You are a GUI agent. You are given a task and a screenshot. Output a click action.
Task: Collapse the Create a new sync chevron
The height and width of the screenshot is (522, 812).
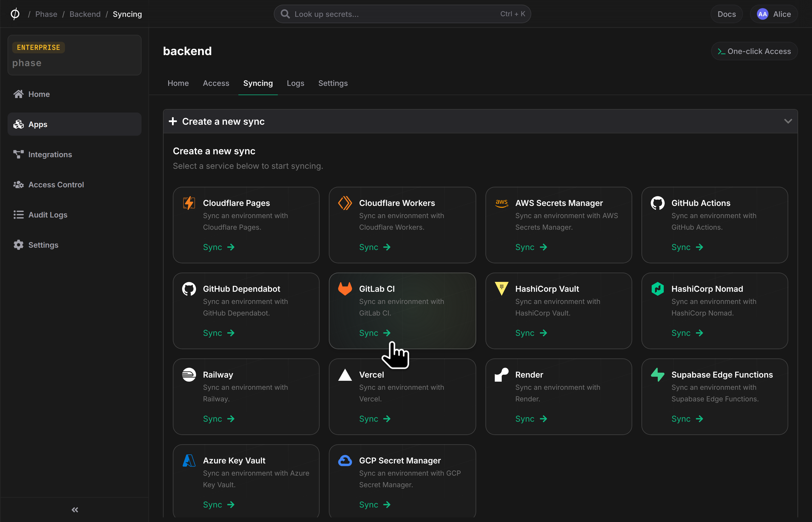[x=788, y=121]
